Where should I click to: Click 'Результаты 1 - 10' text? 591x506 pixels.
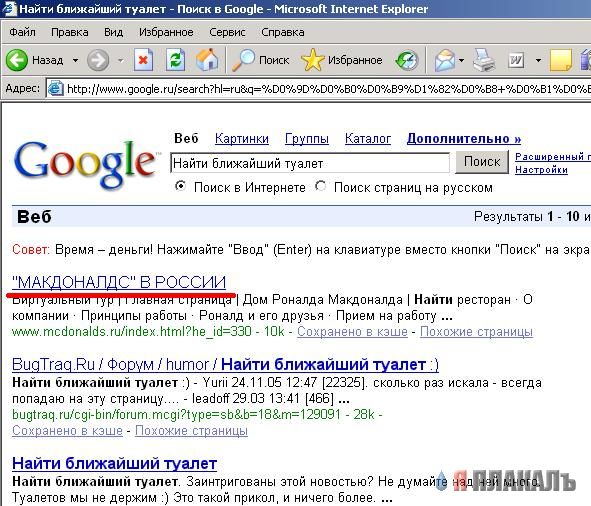coord(527,216)
